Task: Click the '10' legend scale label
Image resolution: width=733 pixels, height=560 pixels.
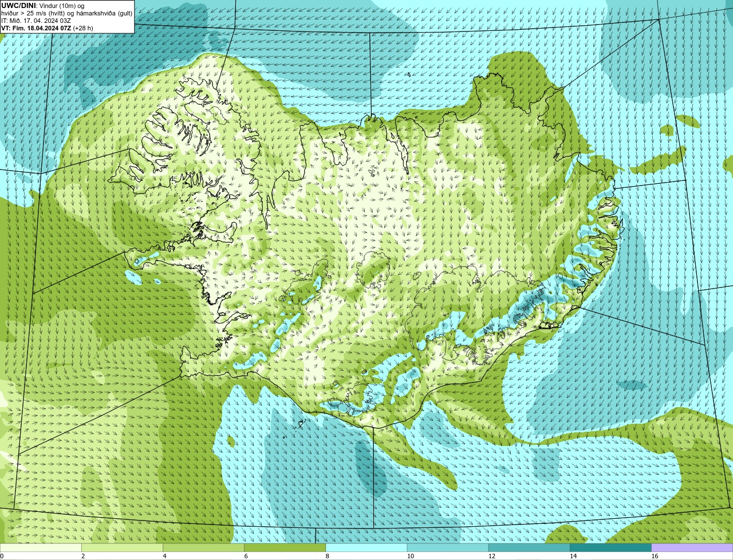Action: coord(410,556)
